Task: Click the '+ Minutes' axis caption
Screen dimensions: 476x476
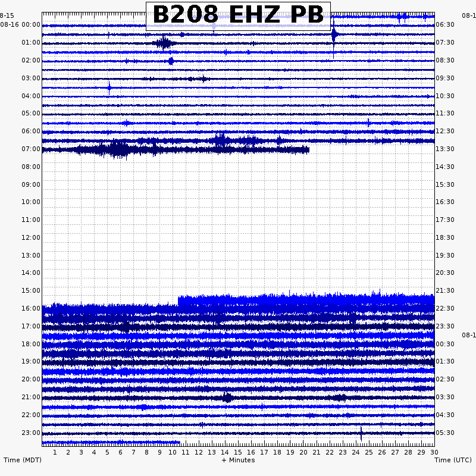Action: tap(238, 460)
